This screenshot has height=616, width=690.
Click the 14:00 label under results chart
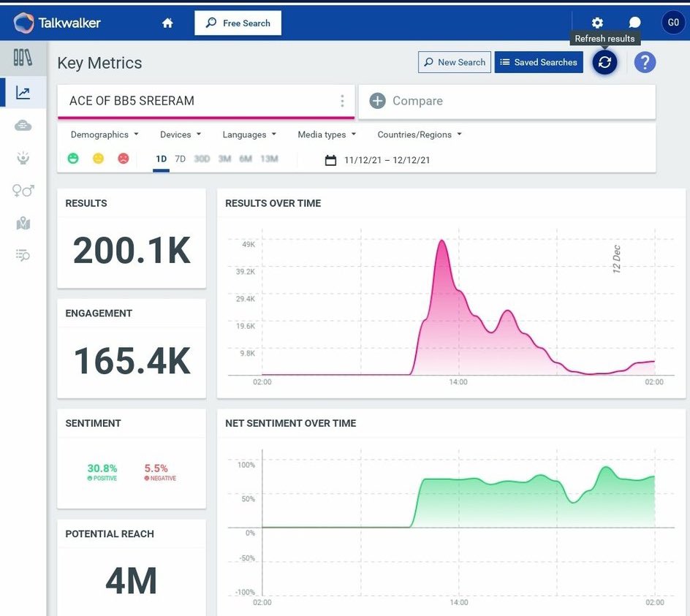point(458,382)
